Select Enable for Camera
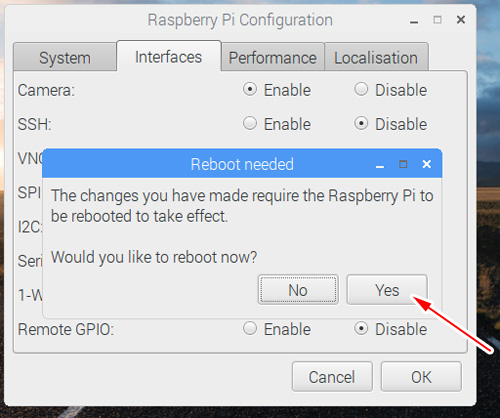The width and height of the screenshot is (500, 418). pyautogui.click(x=250, y=89)
